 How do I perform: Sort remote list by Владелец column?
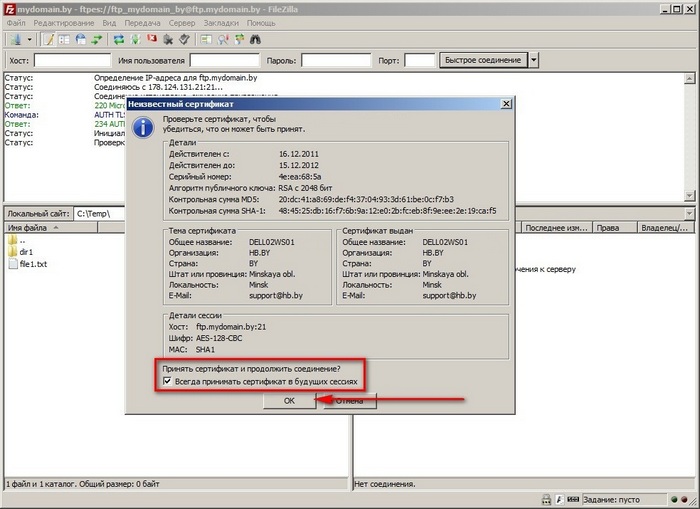coord(666,228)
